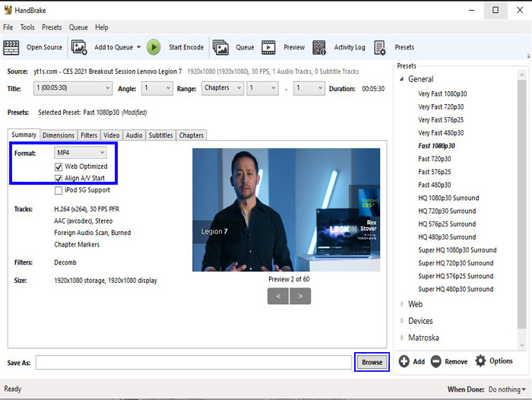Viewport: 532px width, 400px height.
Task: Open the Presets menu in menu bar
Action: (x=52, y=27)
